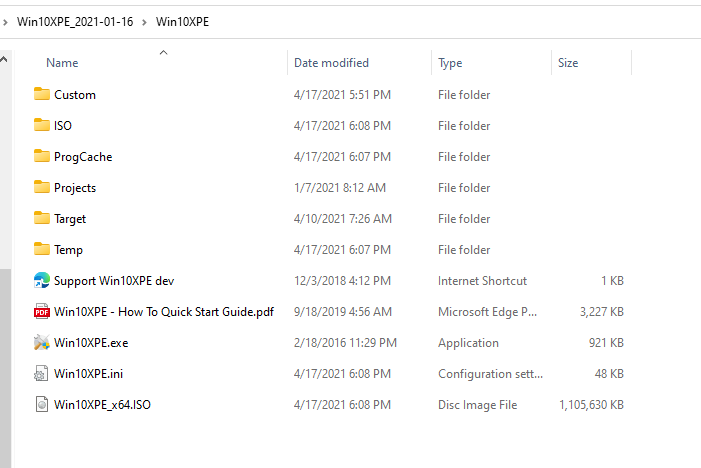Click the 'Microsoft Edge P...' type cell

pyautogui.click(x=487, y=312)
